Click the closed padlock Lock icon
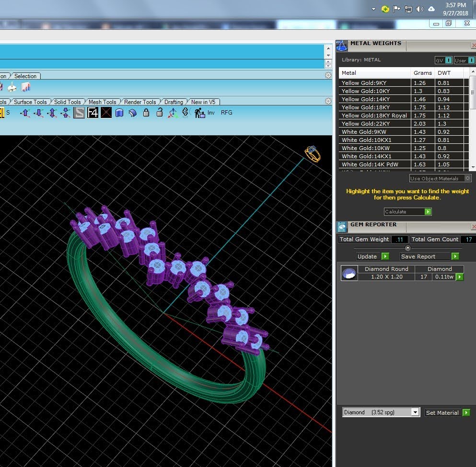476x467 pixels. click(x=146, y=113)
